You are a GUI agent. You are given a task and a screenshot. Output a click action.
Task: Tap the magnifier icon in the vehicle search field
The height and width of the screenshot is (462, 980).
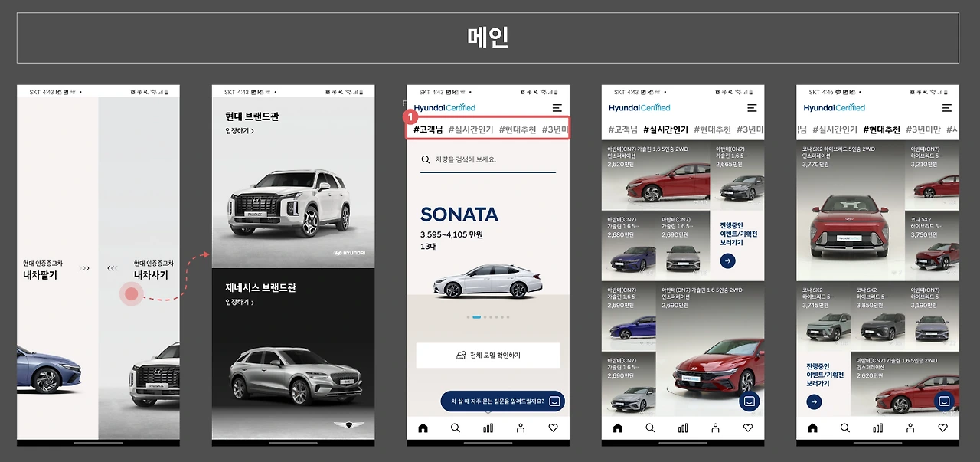coord(426,159)
